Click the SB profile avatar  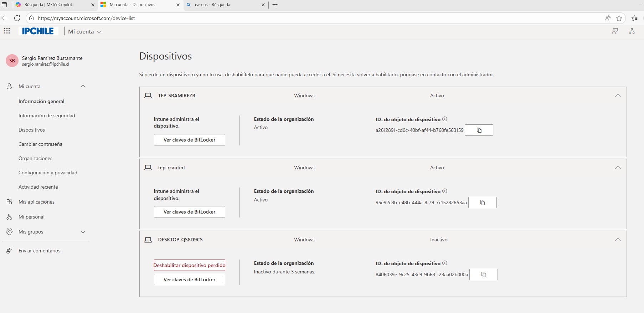pos(12,61)
